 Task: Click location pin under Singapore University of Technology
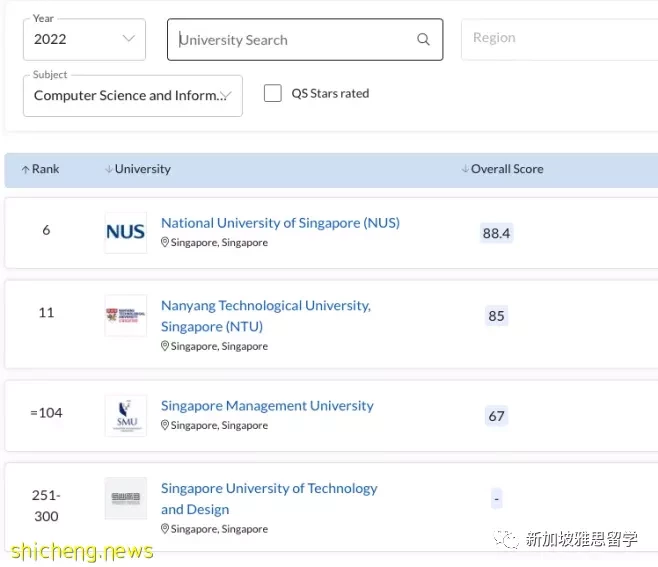click(x=165, y=529)
